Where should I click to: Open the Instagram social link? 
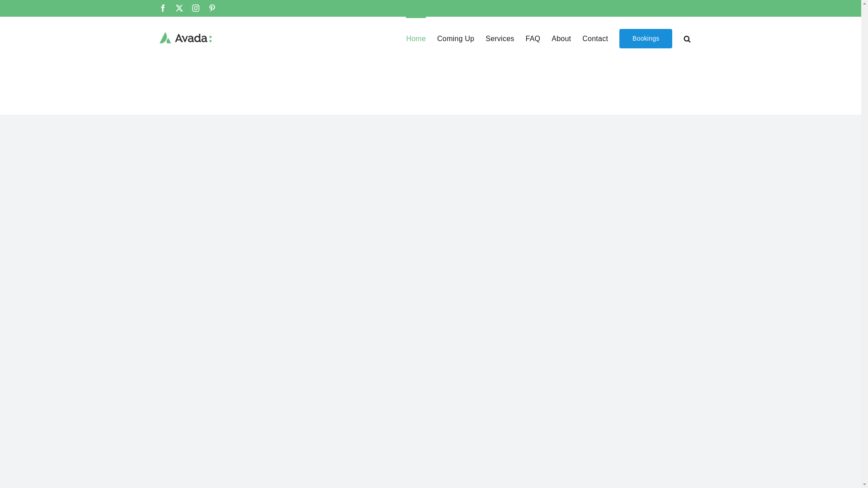pos(195,8)
